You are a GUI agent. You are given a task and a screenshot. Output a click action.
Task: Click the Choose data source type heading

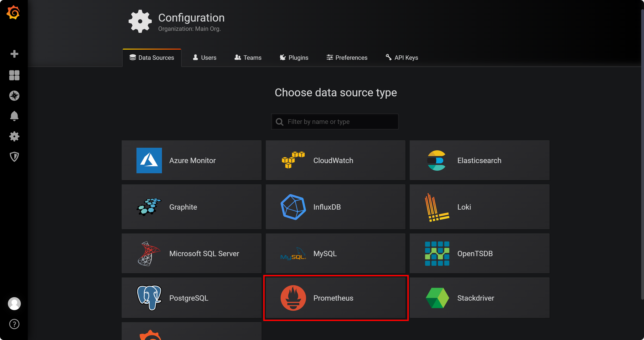pos(336,93)
